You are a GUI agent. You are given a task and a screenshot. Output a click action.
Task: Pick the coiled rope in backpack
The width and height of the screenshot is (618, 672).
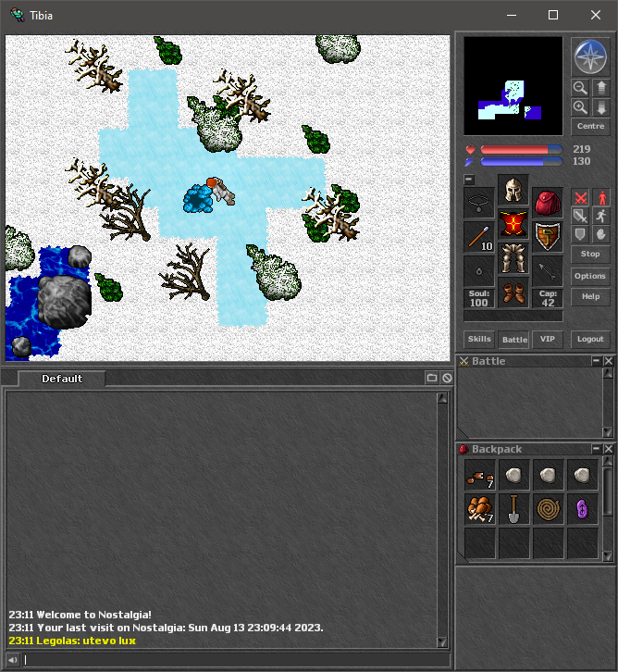[548, 509]
